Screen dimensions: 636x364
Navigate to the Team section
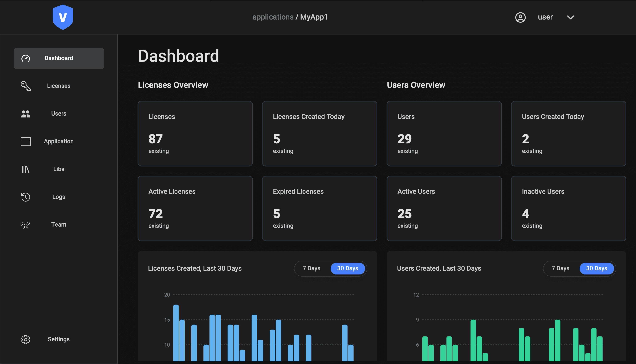pos(58,224)
